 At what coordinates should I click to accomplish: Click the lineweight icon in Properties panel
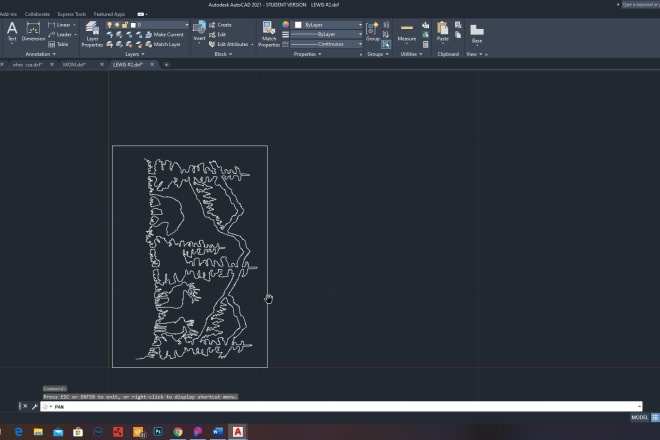coord(285,35)
